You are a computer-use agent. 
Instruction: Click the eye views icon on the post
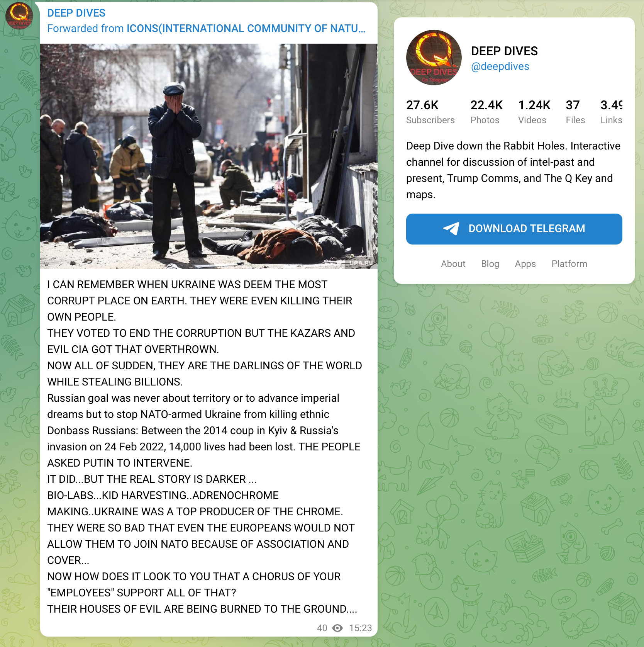pos(337,628)
